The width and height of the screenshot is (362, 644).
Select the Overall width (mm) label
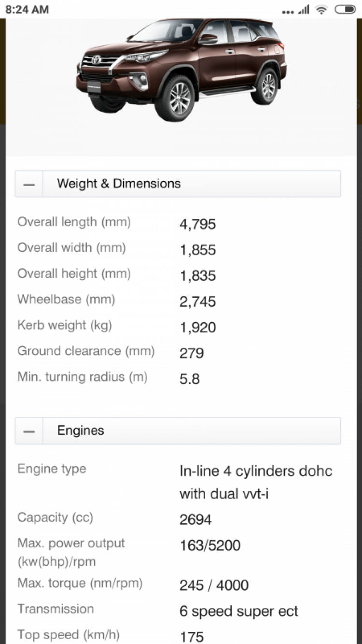click(x=71, y=248)
